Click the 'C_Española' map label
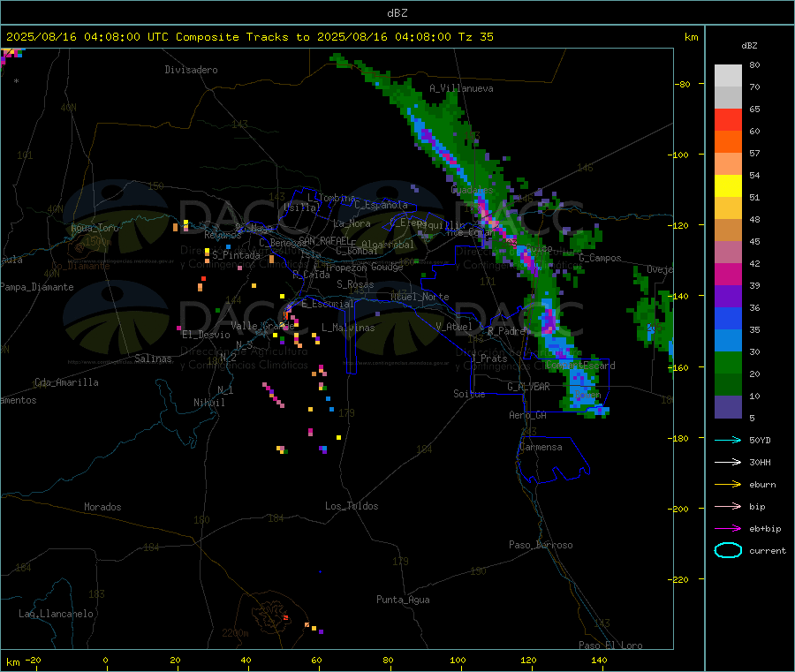795x672 pixels. tap(381, 205)
